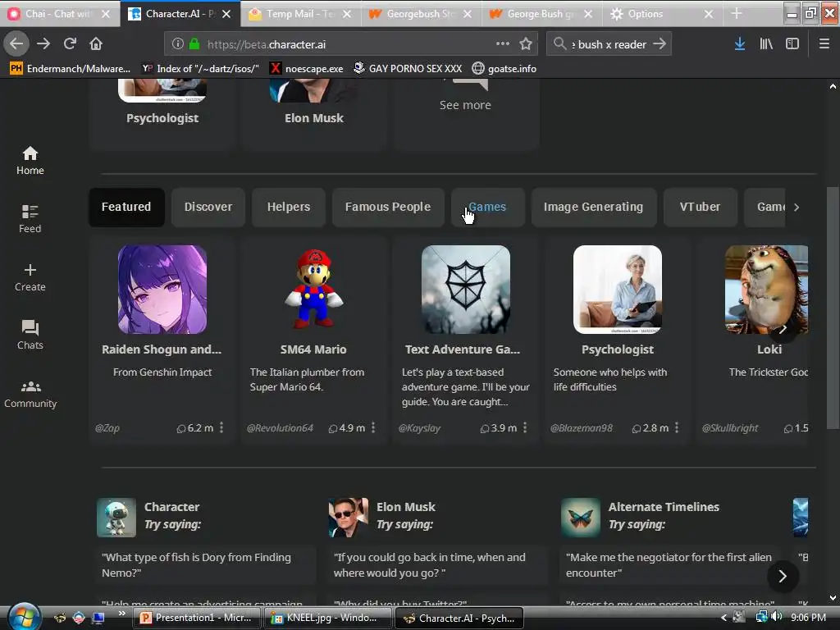
Task: Click See more in the top row
Action: [465, 105]
